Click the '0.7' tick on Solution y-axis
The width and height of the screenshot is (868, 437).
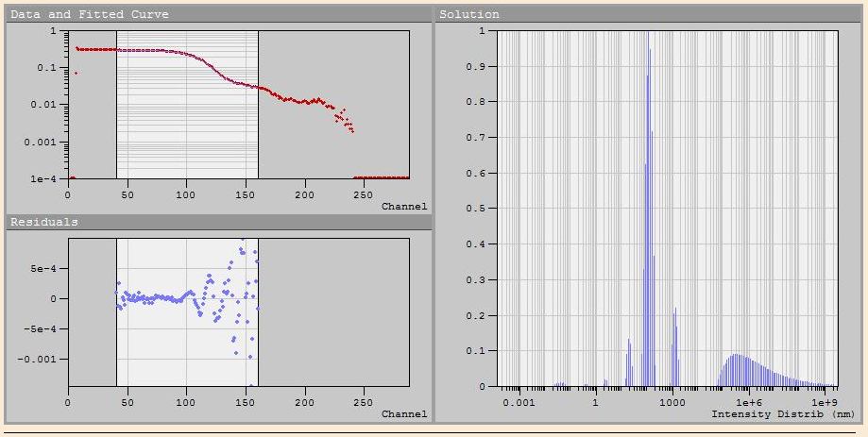point(475,138)
